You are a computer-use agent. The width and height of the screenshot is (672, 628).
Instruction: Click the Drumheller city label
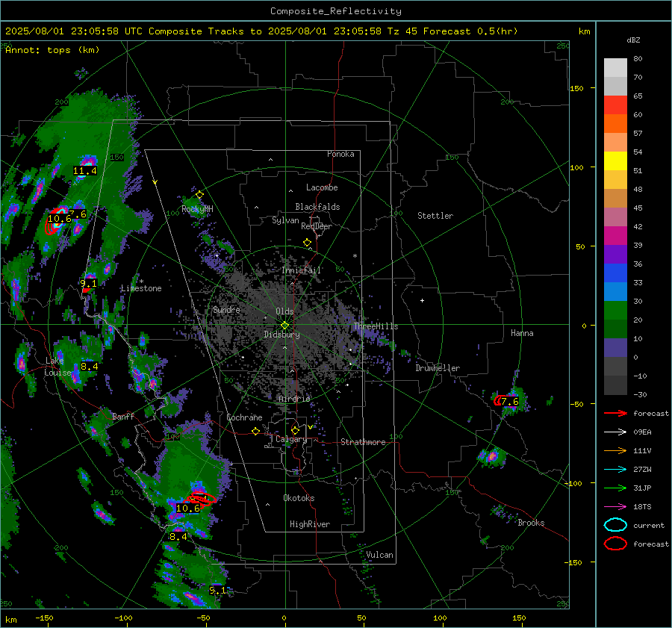438,368
